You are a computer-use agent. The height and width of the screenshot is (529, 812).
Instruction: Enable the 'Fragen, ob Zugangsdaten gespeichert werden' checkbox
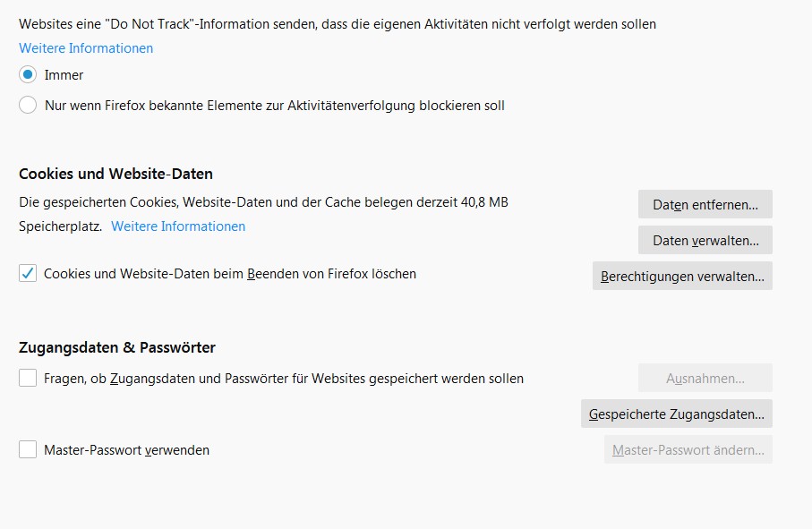point(28,378)
